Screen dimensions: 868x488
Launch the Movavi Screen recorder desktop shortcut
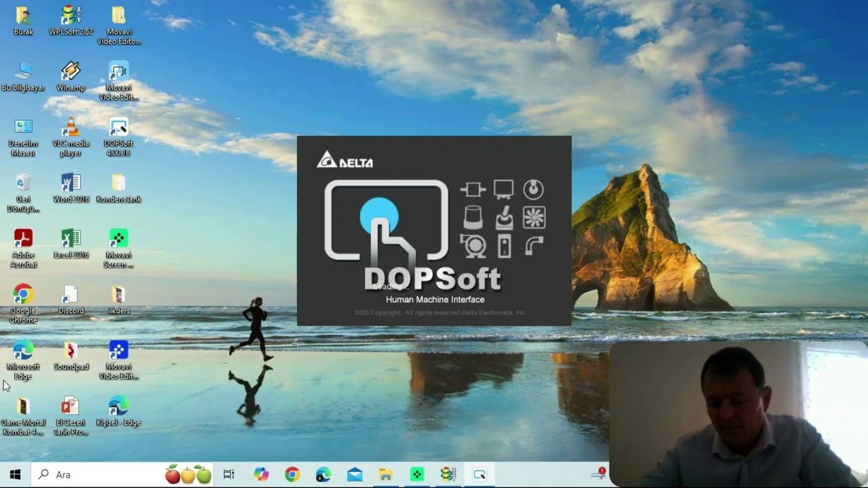pyautogui.click(x=119, y=249)
